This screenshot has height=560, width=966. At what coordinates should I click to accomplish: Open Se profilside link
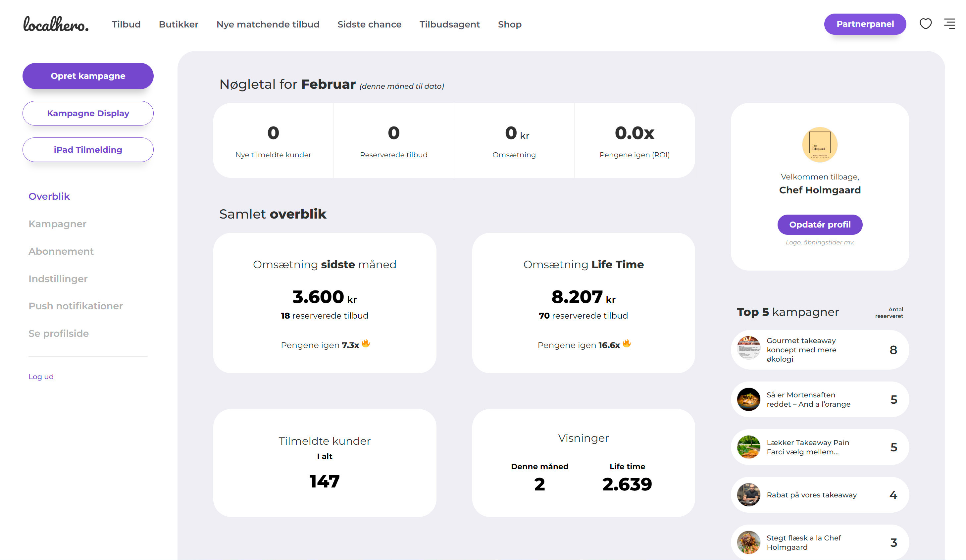[59, 333]
